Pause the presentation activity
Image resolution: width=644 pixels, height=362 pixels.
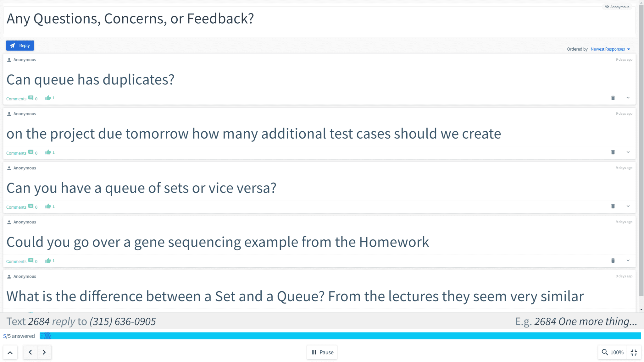click(322, 352)
